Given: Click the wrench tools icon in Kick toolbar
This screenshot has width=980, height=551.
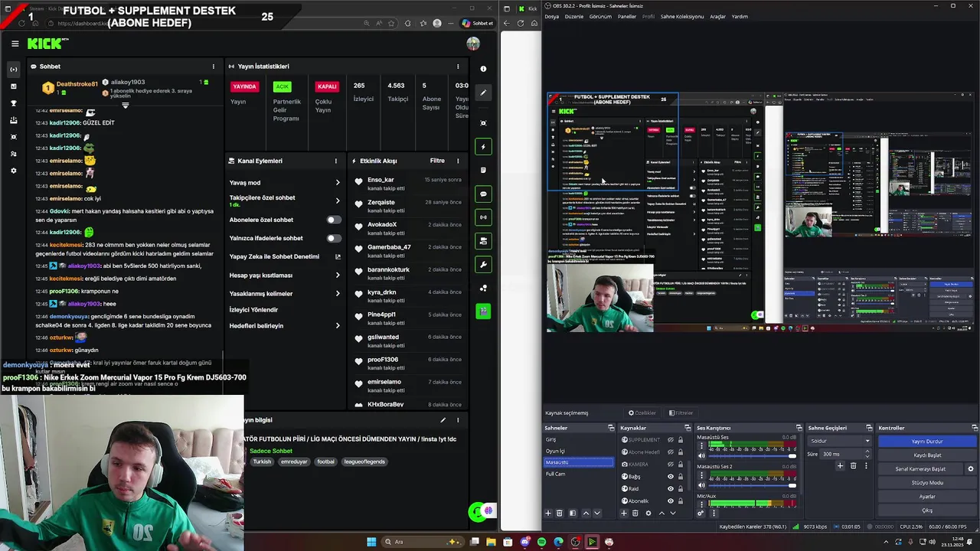Looking at the screenshot, I should pyautogui.click(x=483, y=265).
